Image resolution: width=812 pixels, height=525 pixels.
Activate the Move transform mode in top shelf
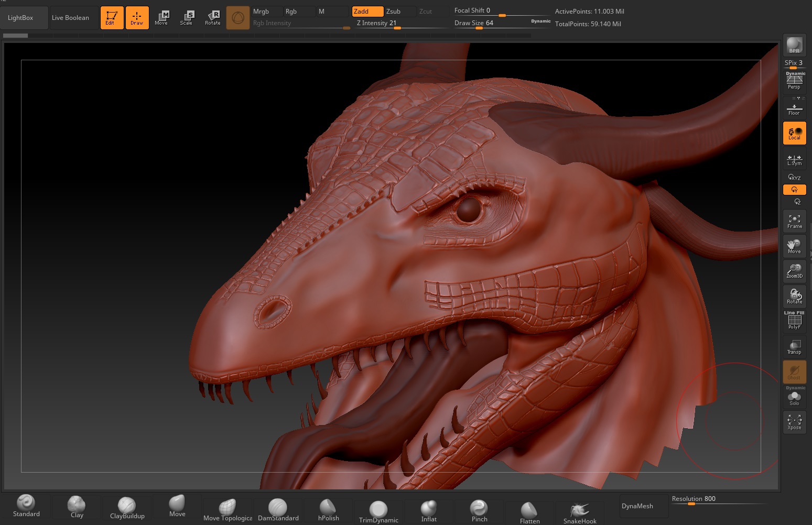(161, 18)
